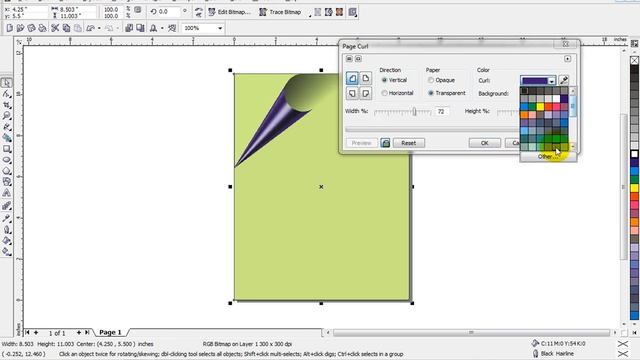Image resolution: width=640 pixels, height=360 pixels.
Task: Pick orange swatch in curl color popup
Action: 524,115
